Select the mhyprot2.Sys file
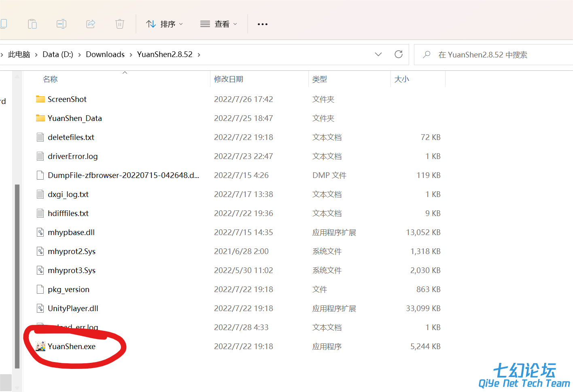 tap(72, 251)
